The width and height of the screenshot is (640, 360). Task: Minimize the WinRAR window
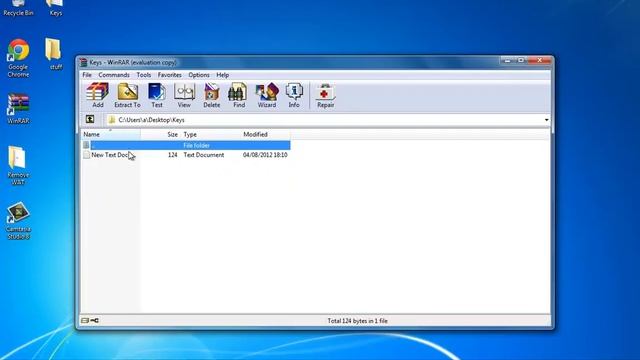[507, 60]
